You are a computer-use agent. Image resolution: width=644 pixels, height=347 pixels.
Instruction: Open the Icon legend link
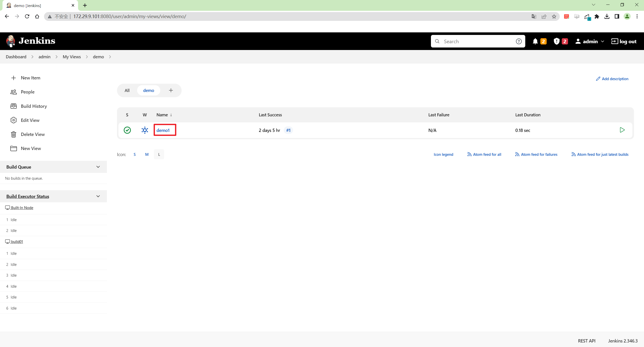[443, 154]
